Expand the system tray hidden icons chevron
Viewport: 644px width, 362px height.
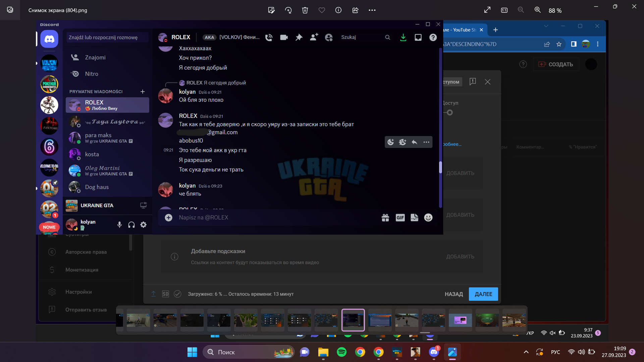point(526,352)
